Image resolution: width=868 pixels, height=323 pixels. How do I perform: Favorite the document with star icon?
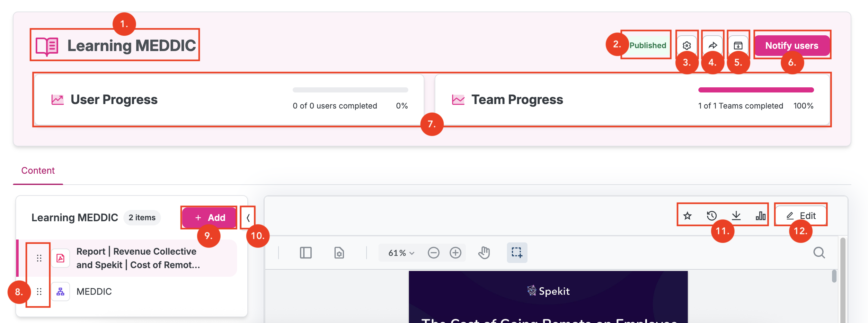[x=687, y=215]
